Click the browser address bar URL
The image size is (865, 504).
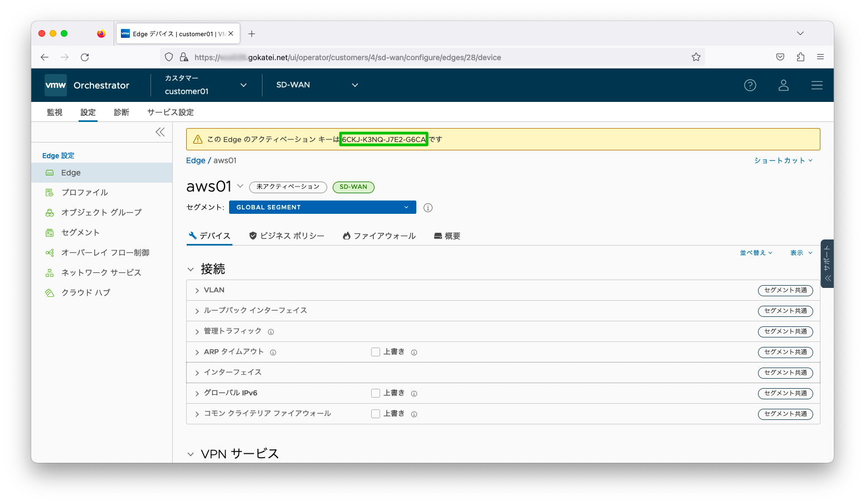(x=348, y=57)
